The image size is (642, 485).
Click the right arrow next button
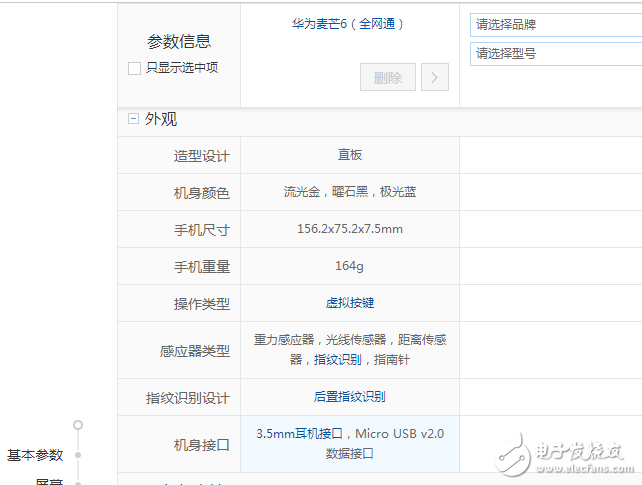pyautogui.click(x=435, y=77)
